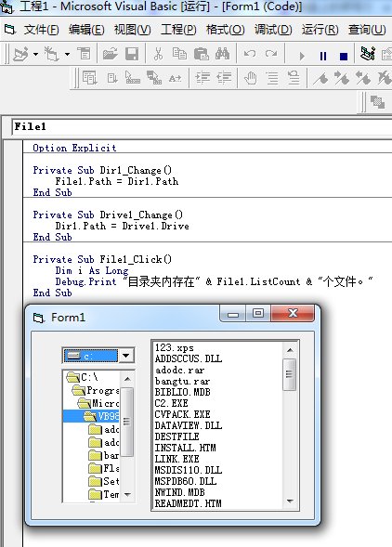Select the C:\ root folder
Screen dimensions: 392x547
(83, 377)
